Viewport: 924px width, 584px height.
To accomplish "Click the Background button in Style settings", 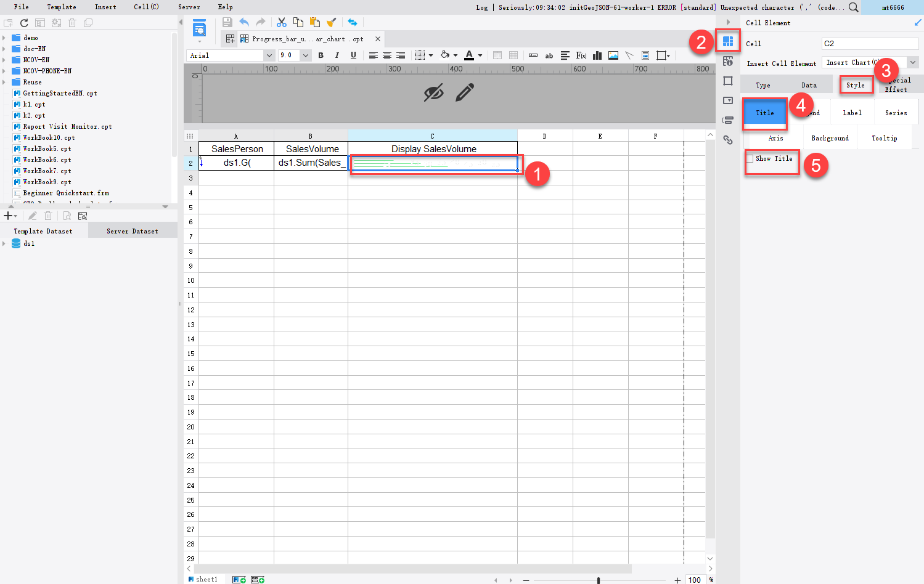I will [x=830, y=137].
